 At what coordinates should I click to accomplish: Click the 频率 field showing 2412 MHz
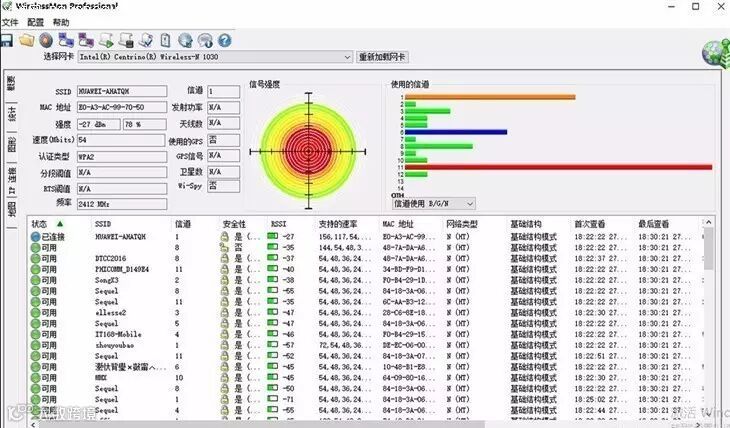(122, 204)
